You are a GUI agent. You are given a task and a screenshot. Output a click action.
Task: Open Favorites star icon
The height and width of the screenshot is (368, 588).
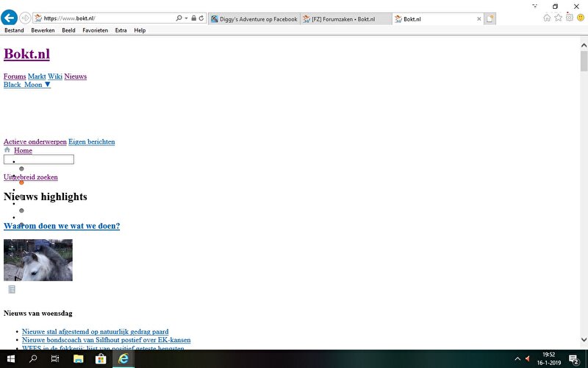[x=559, y=18]
